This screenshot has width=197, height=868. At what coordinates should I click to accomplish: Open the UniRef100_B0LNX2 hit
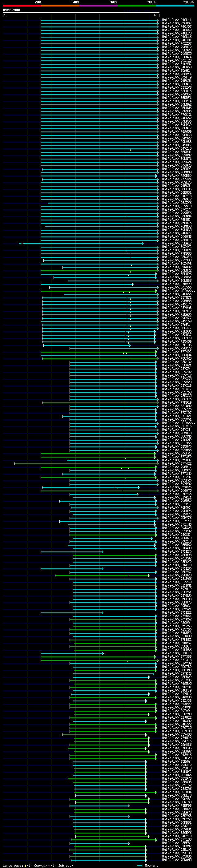pos(177,271)
